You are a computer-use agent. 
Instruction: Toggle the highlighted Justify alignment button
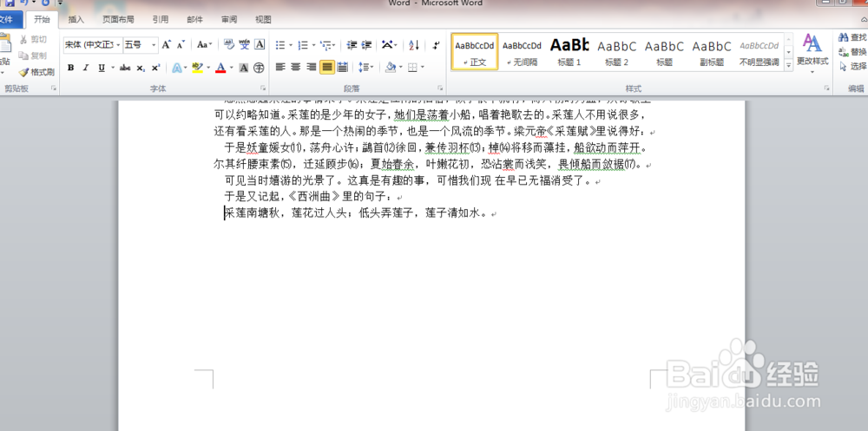point(327,68)
